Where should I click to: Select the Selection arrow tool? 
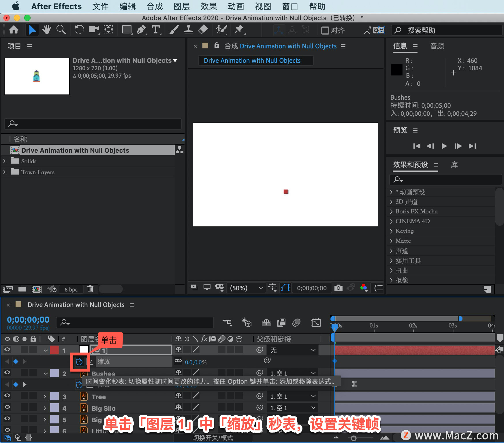pyautogui.click(x=32, y=30)
